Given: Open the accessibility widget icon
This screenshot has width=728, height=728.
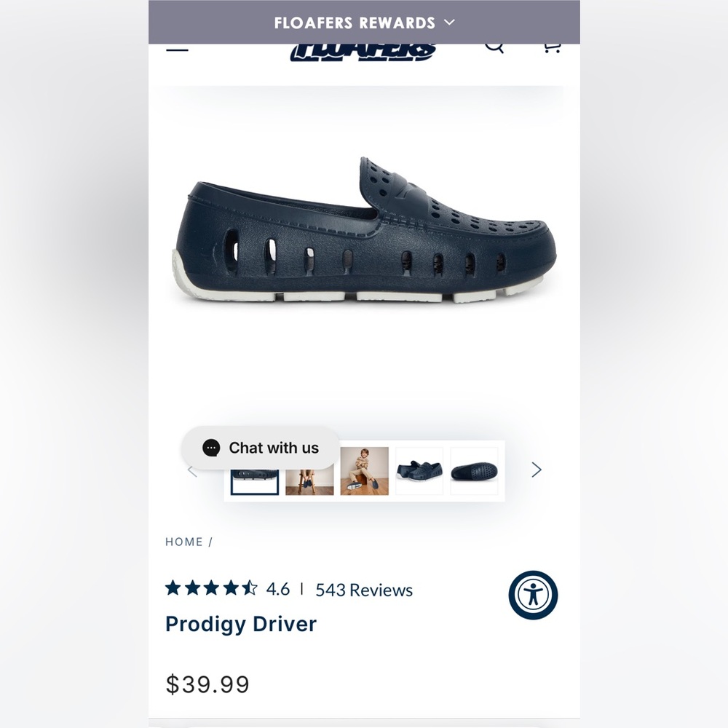Looking at the screenshot, I should click(533, 595).
